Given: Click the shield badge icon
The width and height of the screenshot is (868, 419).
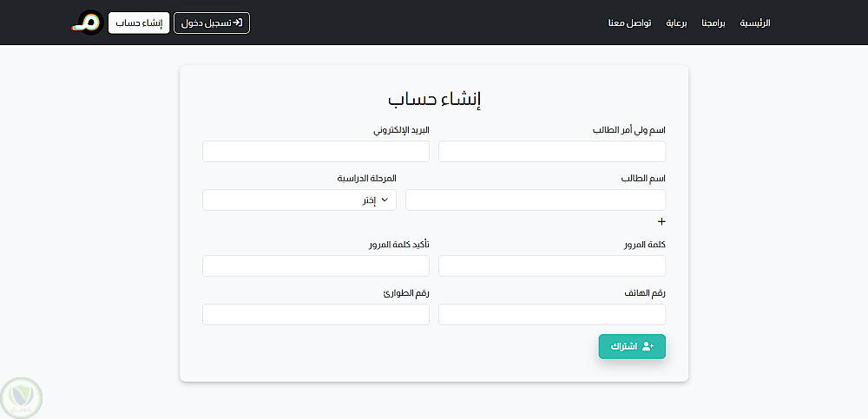Looking at the screenshot, I should tap(20, 397).
